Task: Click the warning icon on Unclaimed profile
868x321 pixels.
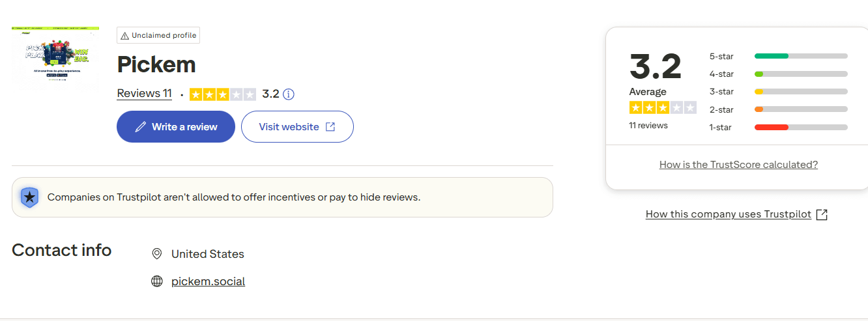Action: [x=125, y=35]
